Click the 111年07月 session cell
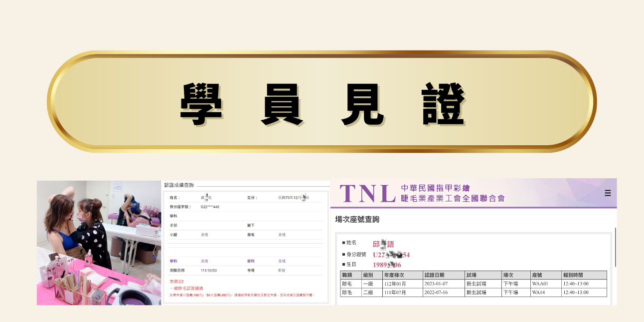Viewport: 644px width, 322px height. point(395,292)
